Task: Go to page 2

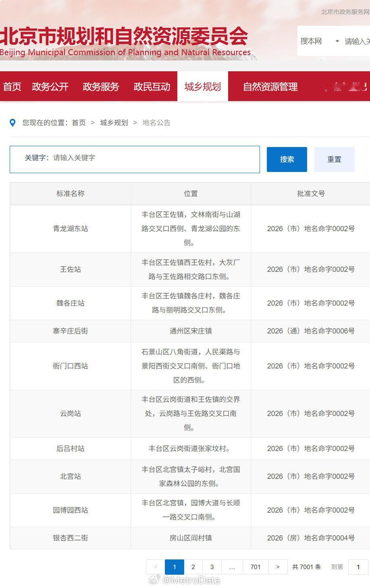Action: (193, 567)
